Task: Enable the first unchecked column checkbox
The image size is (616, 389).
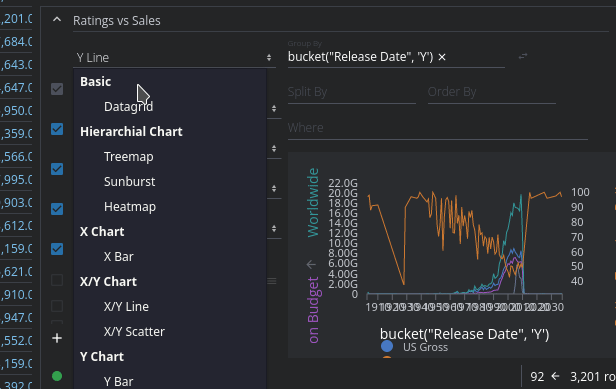Action: 57,280
